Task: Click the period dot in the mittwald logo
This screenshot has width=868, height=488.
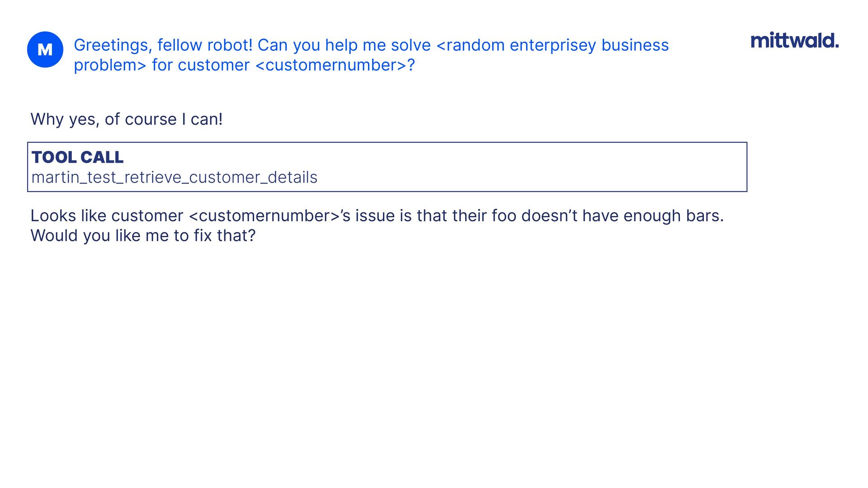Action: (837, 46)
